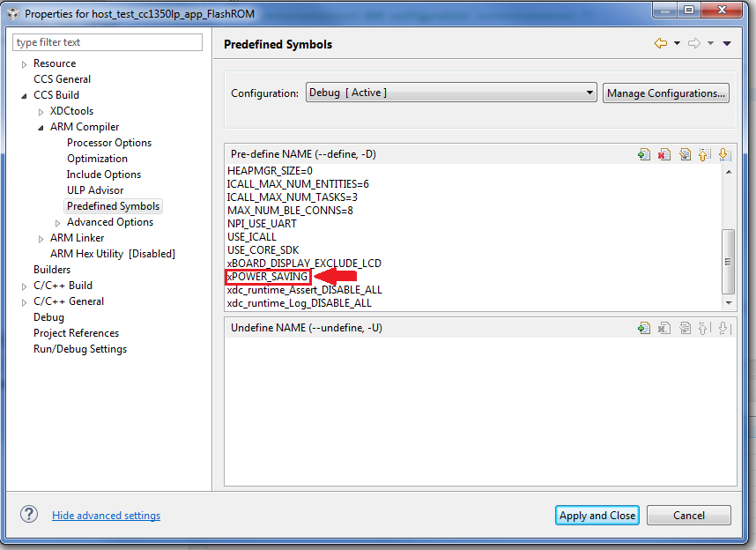Select xBOARD_DISPLAY_EXCLUDE_LCD symbol
This screenshot has width=756, height=550.
point(304,264)
